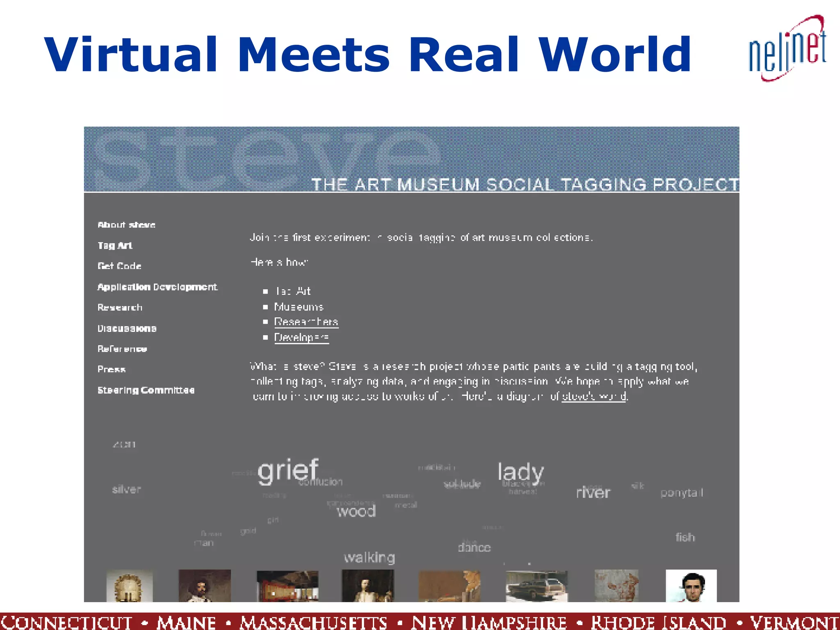Open the red-and-gray abstract artwork thumbnail

tap(616, 586)
